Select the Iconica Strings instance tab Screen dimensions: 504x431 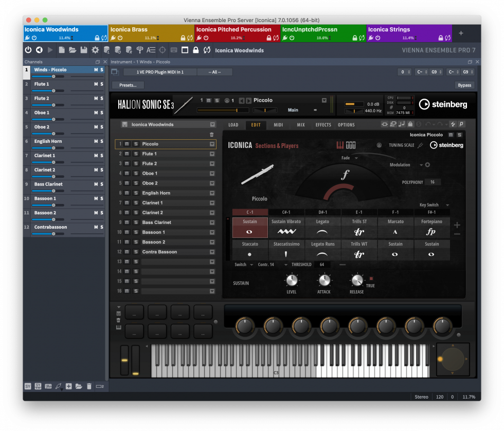pos(409,33)
